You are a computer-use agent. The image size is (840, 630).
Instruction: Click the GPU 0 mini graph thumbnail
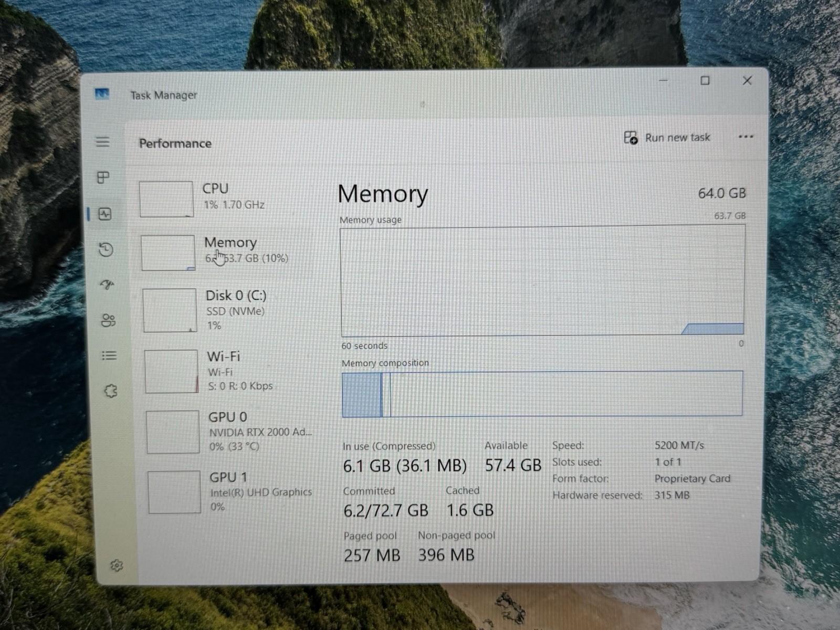(173, 432)
